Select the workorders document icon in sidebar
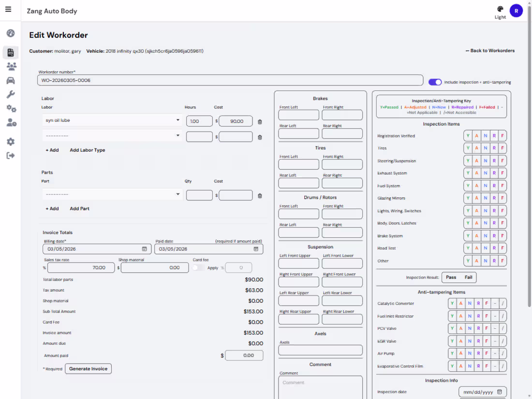This screenshot has height=399, width=532. (10, 52)
